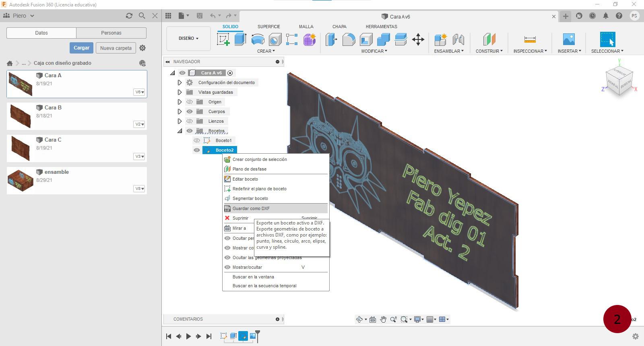Show the hidden Boceto1 sketch
This screenshot has height=346, width=644.
pos(197,140)
